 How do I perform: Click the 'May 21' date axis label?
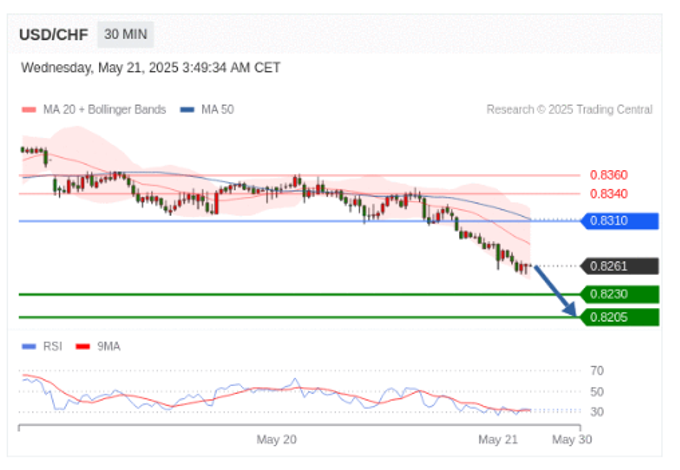coord(498,440)
